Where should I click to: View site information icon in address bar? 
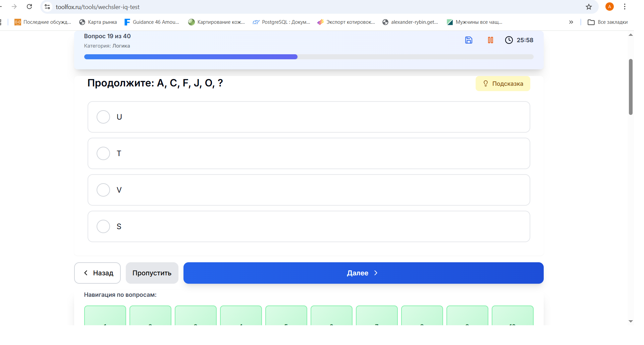point(47,7)
